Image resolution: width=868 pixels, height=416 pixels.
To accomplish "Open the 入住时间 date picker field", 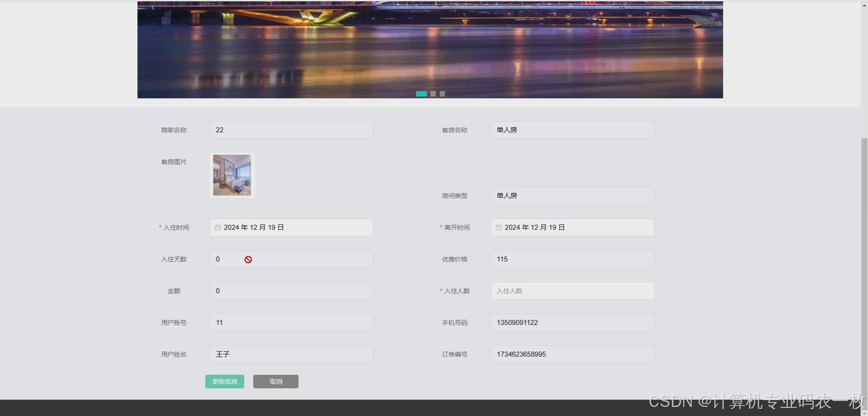I will [291, 227].
